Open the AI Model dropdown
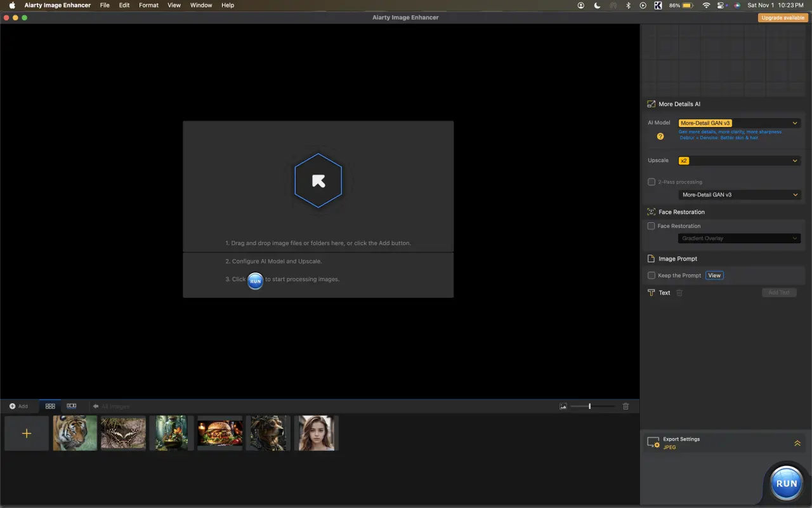The height and width of the screenshot is (508, 812). 739,123
